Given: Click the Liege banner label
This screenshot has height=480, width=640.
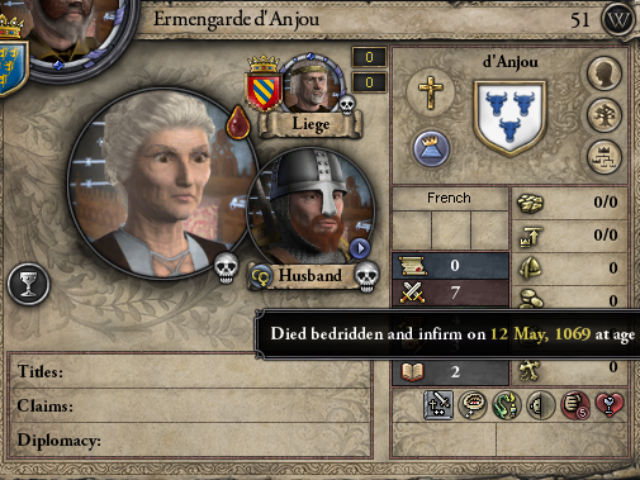Looking at the screenshot, I should [x=311, y=124].
